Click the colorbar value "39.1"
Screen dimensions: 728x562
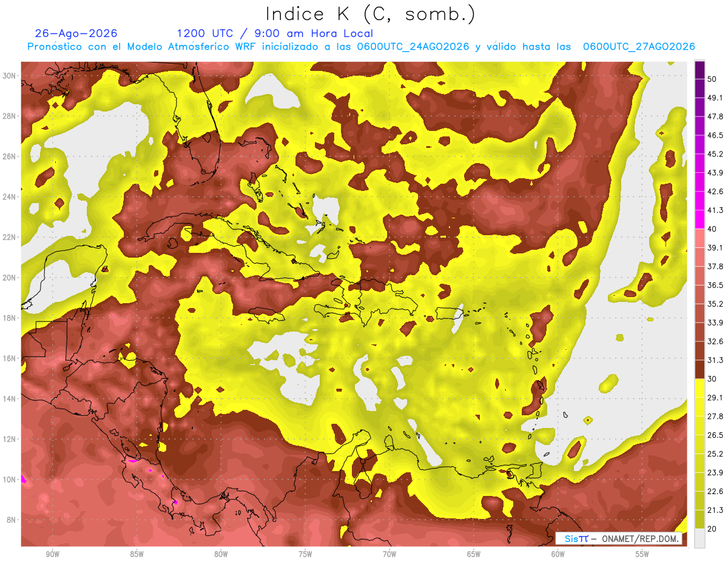[x=715, y=248]
